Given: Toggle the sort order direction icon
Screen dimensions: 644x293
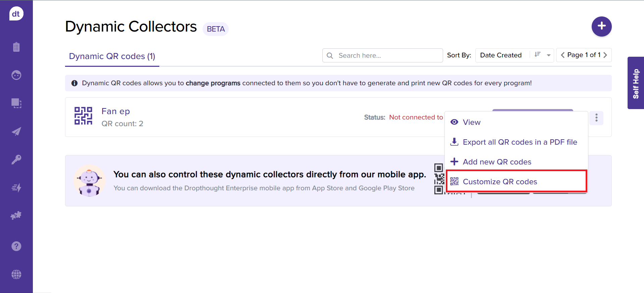Looking at the screenshot, I should (537, 55).
